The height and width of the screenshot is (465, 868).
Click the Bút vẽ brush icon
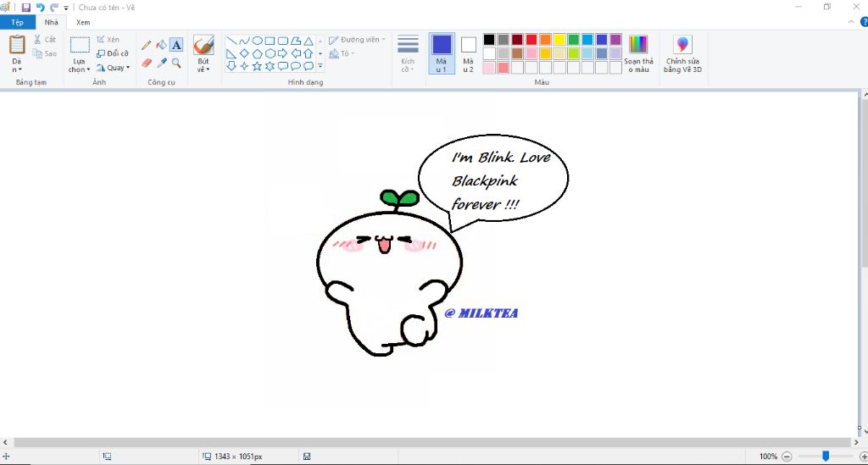(x=203, y=45)
